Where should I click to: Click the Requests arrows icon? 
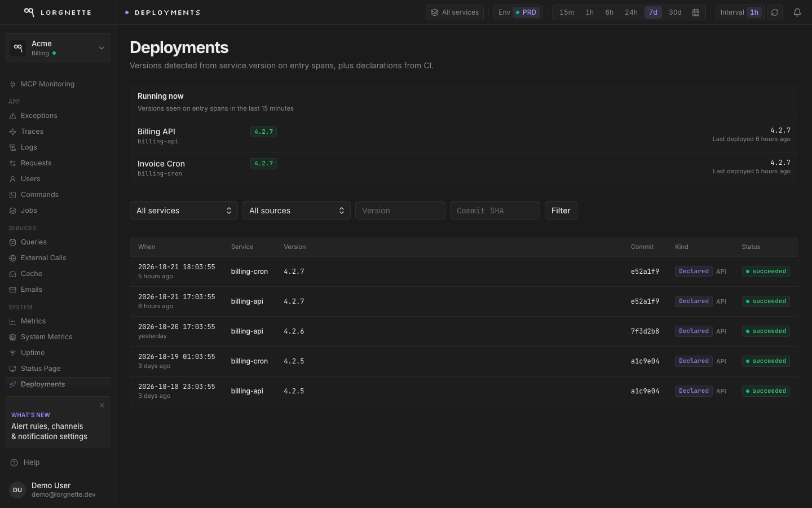12,163
